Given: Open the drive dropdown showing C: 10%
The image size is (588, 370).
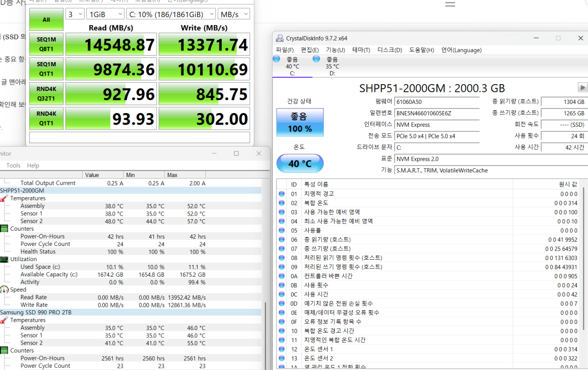Looking at the screenshot, I should 171,14.
